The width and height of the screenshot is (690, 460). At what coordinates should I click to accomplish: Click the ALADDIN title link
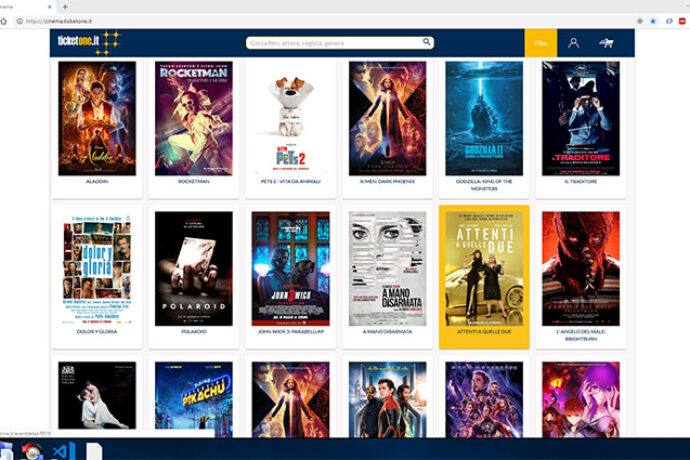pos(97,181)
